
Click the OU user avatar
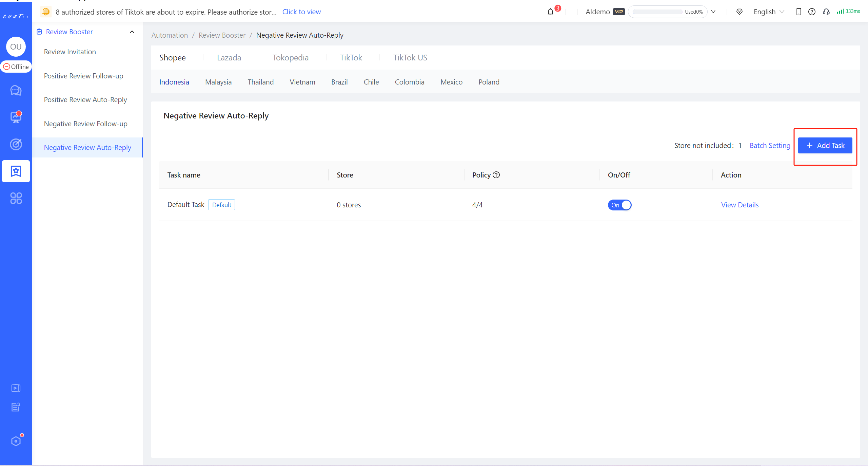(x=16, y=46)
